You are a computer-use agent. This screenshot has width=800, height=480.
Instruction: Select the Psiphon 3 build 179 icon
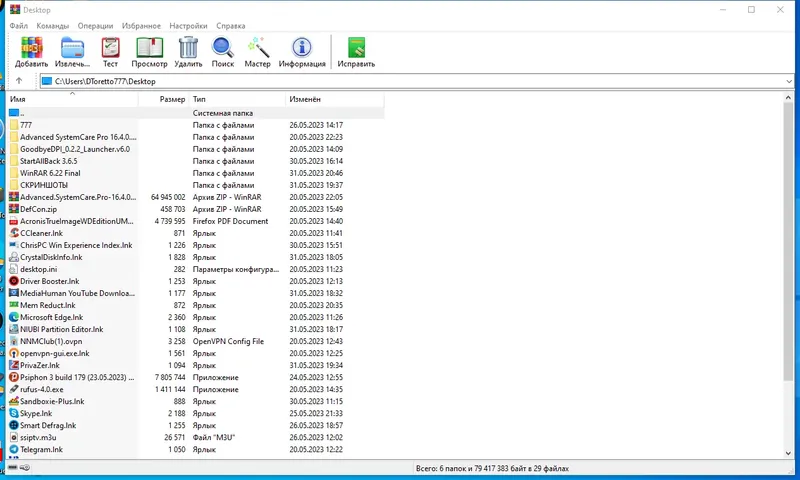pos(14,377)
